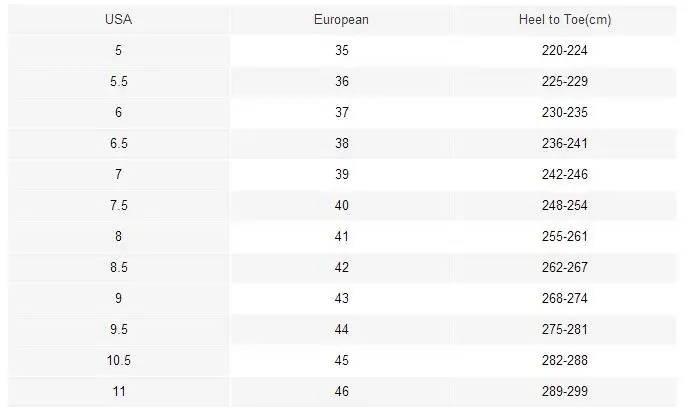Screen dimensions: 689x409
Task: Click the Heel to Toe(cm) header
Action: 563,19
